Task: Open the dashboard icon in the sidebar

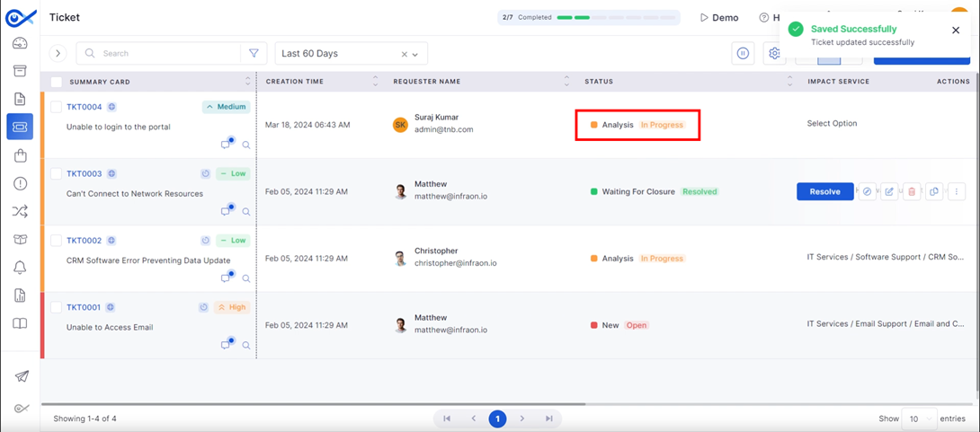Action: pos(20,43)
